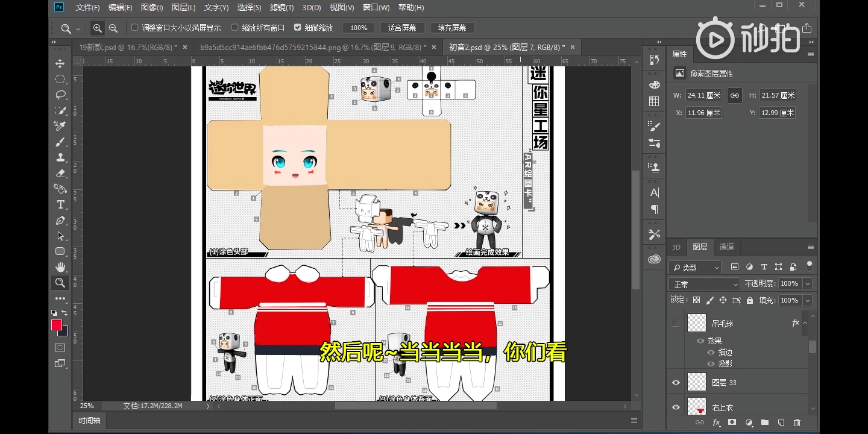
Task: Open the 不透明度 opacity dropdown arrow
Action: [807, 284]
